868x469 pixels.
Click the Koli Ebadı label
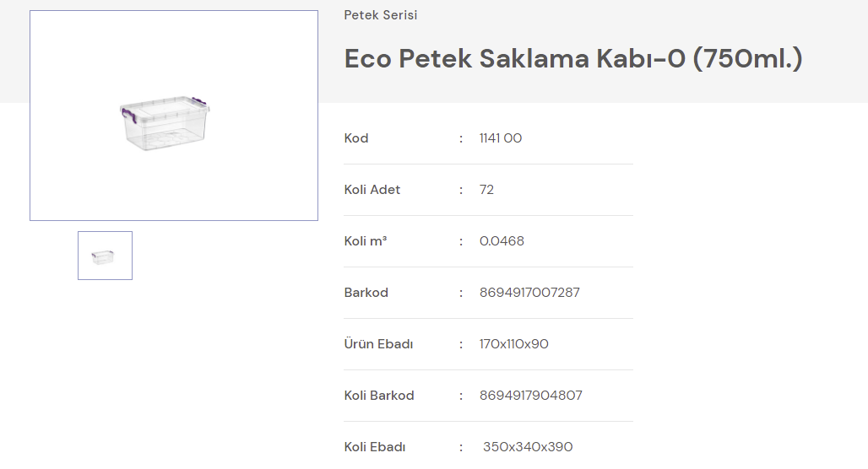pyautogui.click(x=375, y=447)
